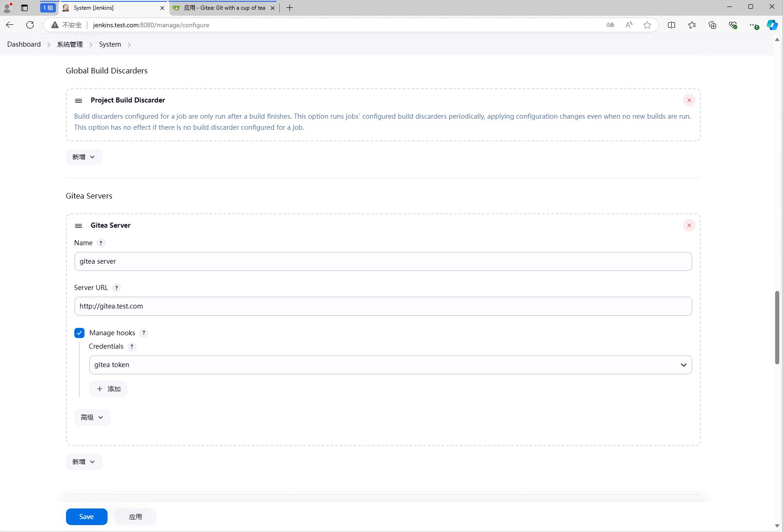Viewport: 783px width, 532px height.
Task: Click the Name input with gitea server
Action: [x=383, y=261]
